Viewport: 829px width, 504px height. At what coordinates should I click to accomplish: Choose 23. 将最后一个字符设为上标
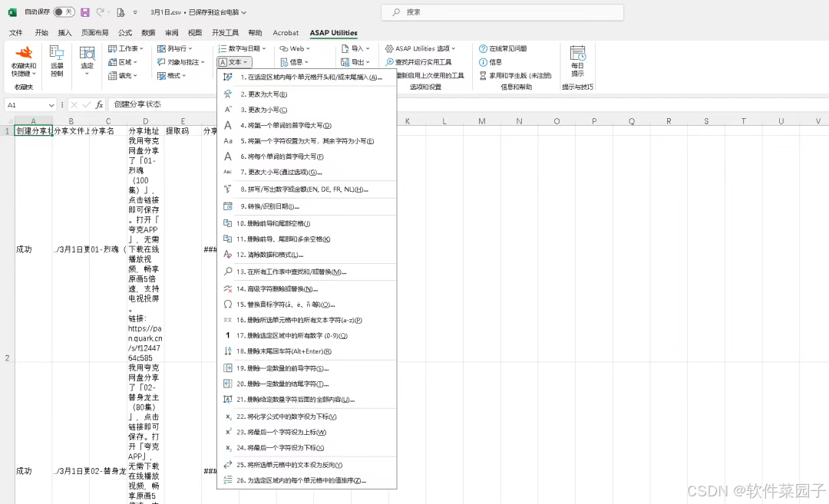tap(306, 432)
